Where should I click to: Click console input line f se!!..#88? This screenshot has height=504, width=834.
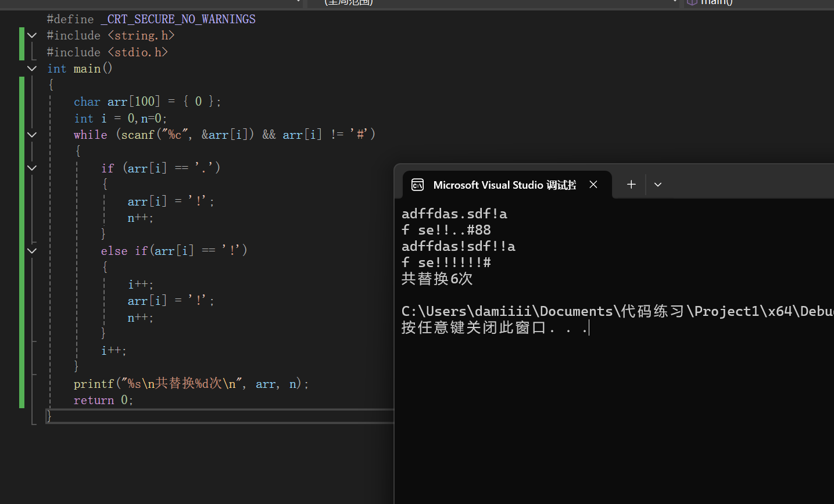(x=446, y=231)
